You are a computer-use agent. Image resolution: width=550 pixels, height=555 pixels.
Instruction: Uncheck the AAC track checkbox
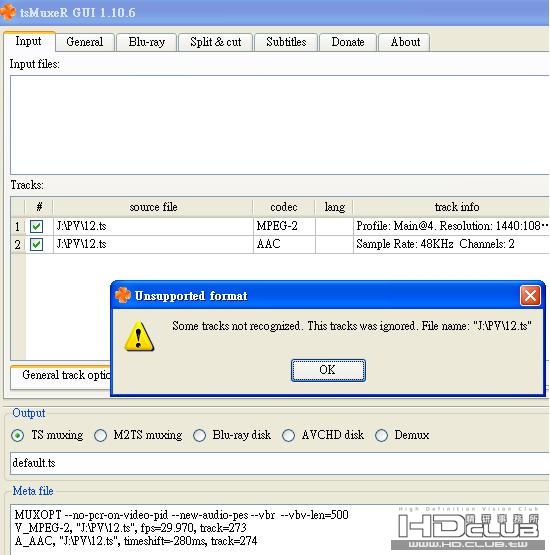click(36, 244)
